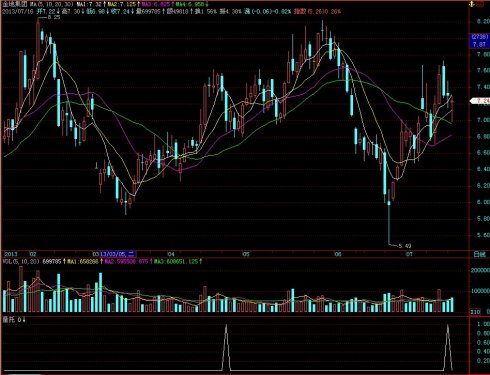Image resolution: width=490 pixels, height=375 pixels.
Task: Click the X10 volume scale box
Action: (475, 312)
